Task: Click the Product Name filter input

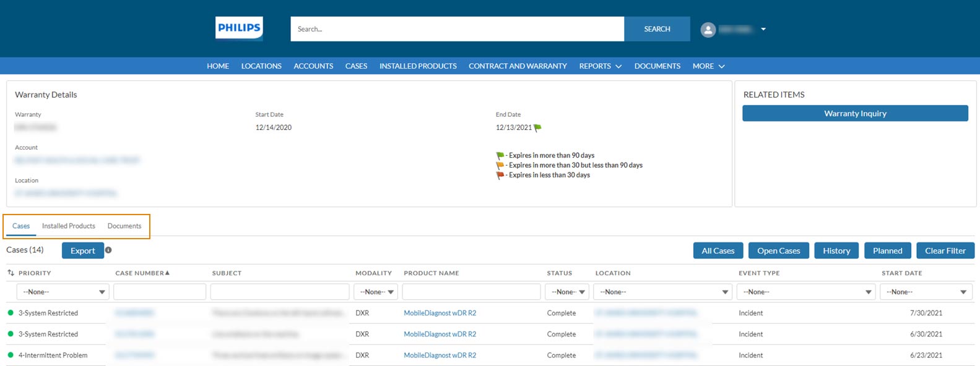Action: point(471,292)
